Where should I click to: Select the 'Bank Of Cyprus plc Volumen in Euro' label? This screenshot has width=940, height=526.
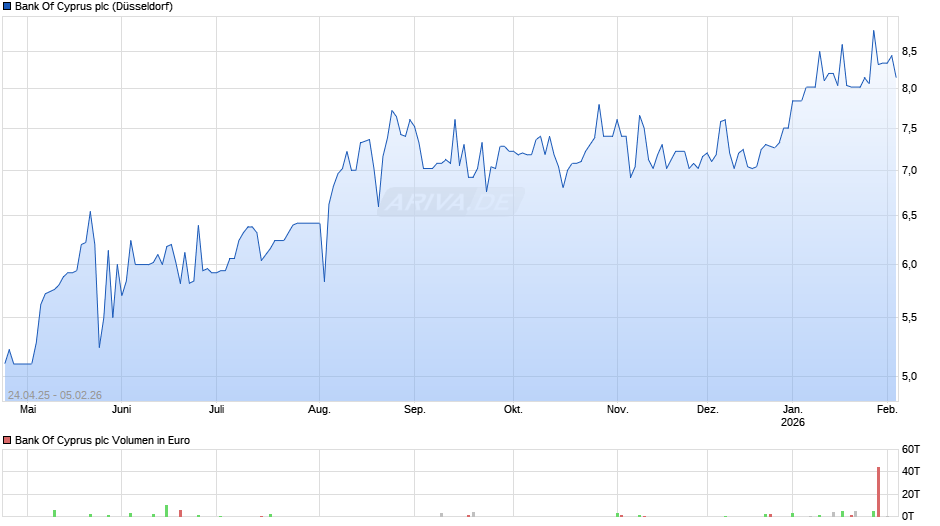click(102, 440)
